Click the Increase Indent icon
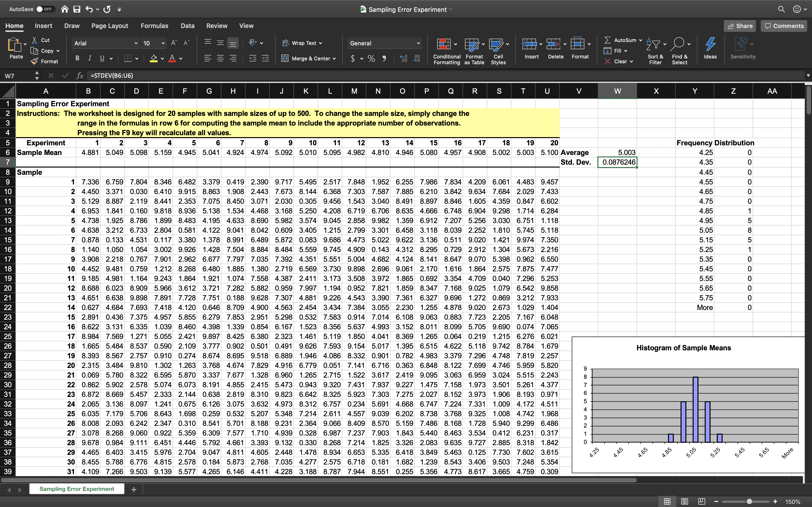 265,58
